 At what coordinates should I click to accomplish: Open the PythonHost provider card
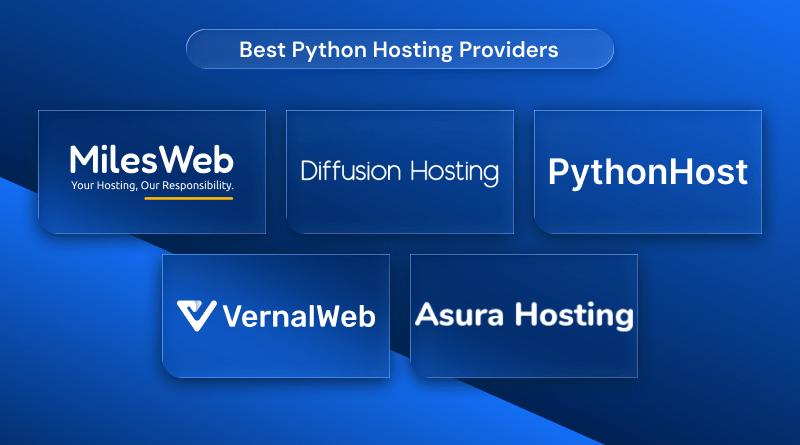pos(648,172)
